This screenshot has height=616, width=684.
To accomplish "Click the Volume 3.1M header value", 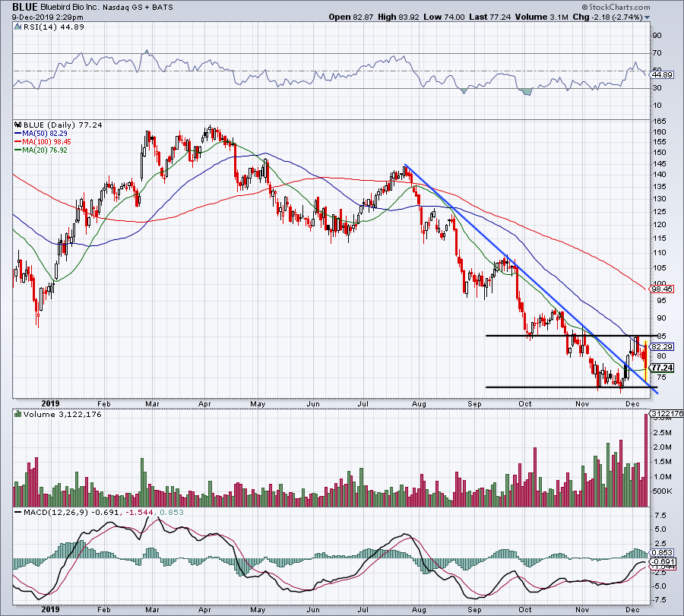I will (x=541, y=17).
